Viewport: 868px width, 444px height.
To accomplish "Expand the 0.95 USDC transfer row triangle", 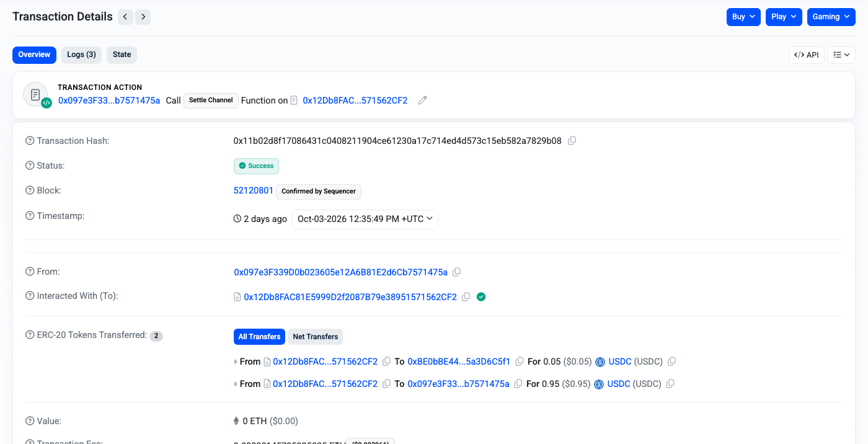I will pyautogui.click(x=236, y=384).
